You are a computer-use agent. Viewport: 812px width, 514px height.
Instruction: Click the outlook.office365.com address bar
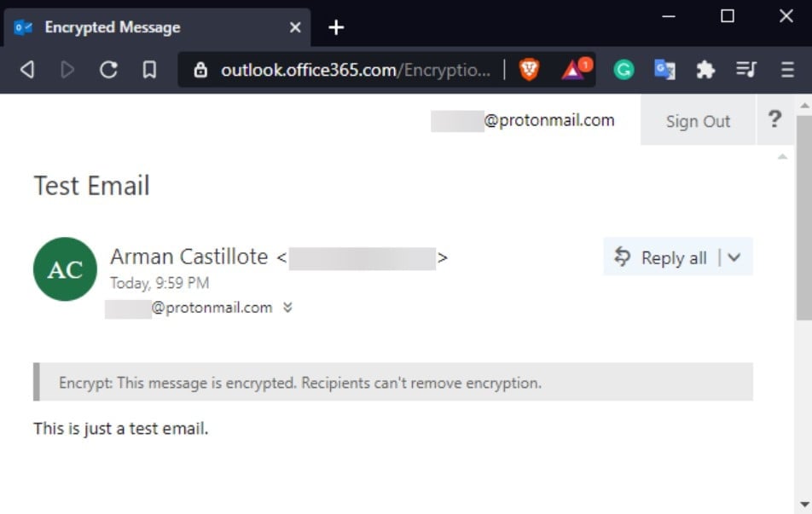tap(342, 69)
